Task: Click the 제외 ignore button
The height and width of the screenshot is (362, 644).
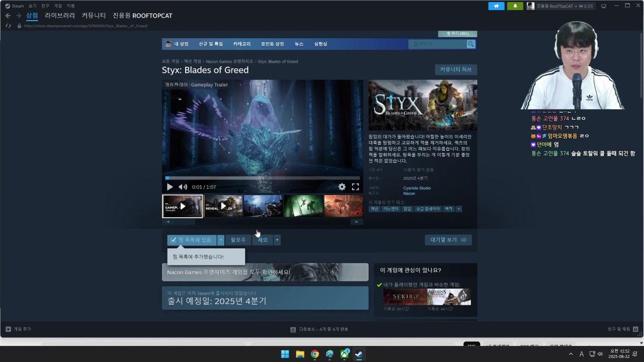Action: tap(263, 240)
